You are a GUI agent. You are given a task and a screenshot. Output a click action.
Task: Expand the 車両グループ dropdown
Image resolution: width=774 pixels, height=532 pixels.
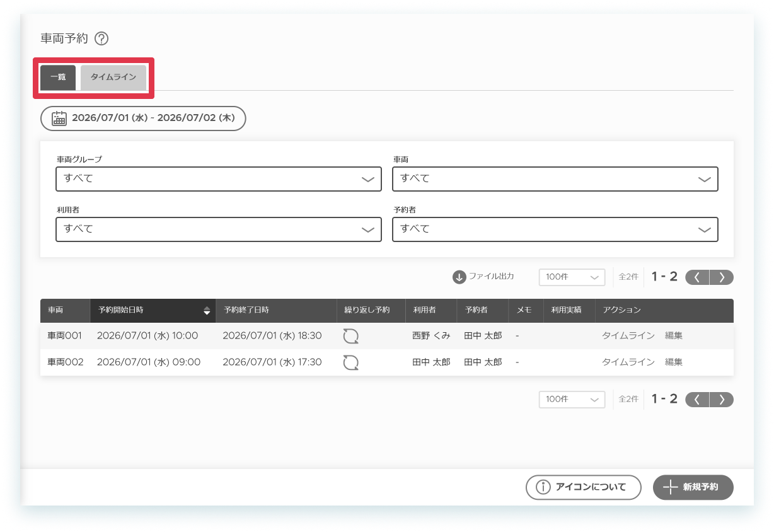coord(219,179)
